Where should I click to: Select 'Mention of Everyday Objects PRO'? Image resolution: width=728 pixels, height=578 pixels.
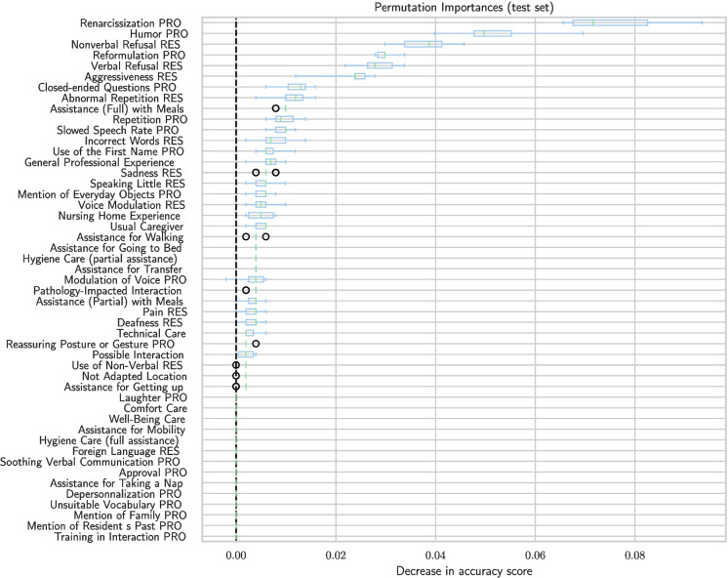point(99,194)
